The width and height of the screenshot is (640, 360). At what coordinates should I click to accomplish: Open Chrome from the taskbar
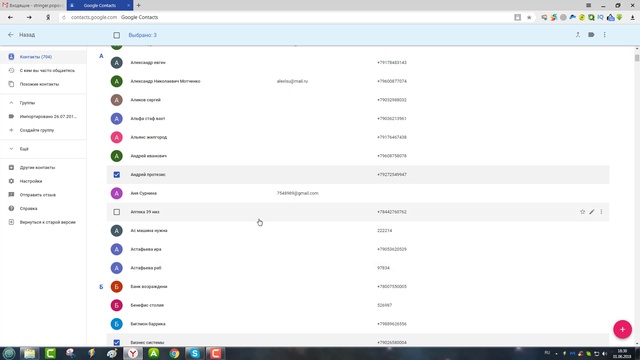[x=174, y=353]
